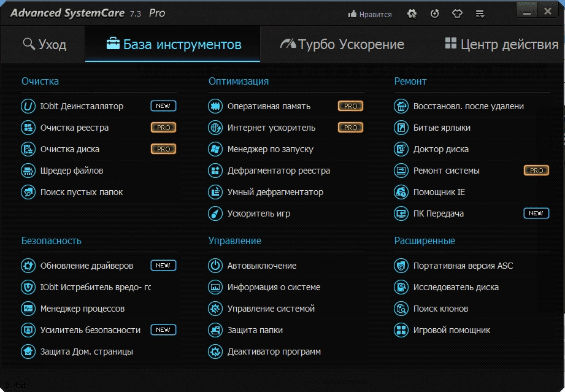Image resolution: width=565 pixels, height=392 pixels.
Task: Open Дефрагментатор реестра icon
Action: click(x=215, y=171)
